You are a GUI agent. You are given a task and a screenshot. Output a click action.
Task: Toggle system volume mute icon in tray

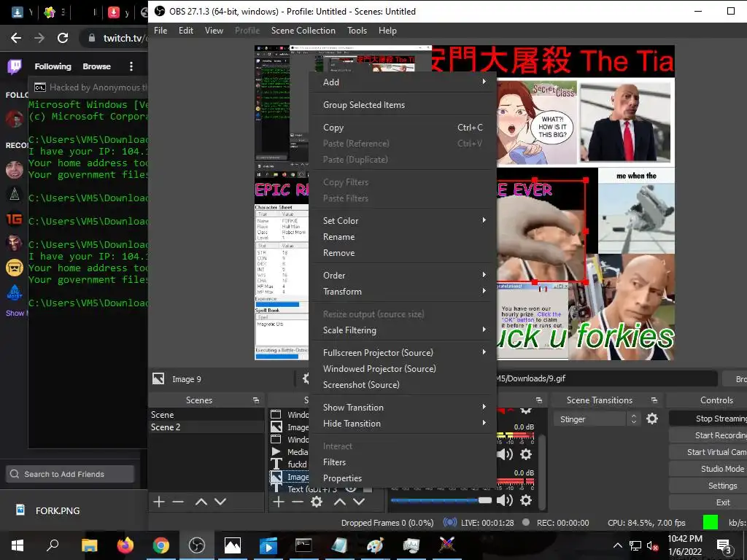653,545
